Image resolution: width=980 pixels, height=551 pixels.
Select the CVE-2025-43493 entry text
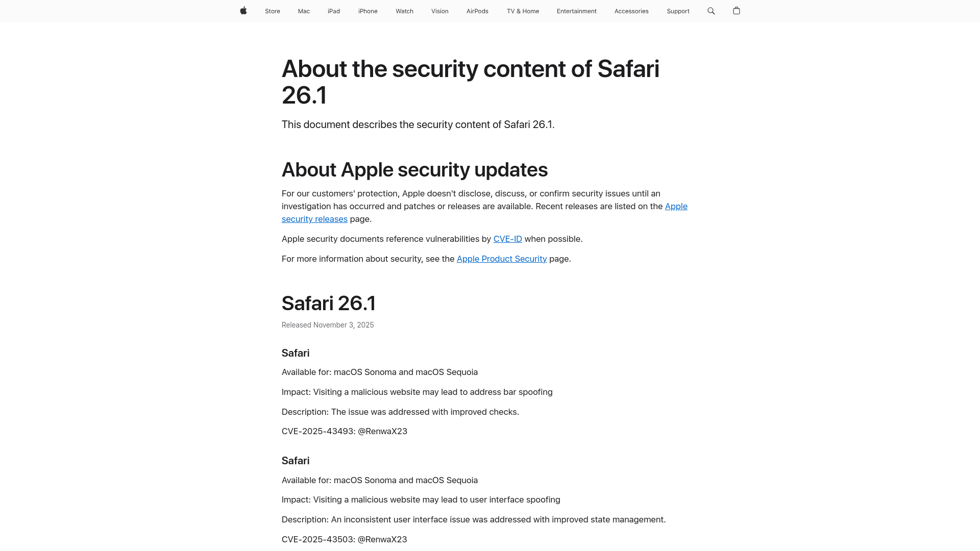(x=344, y=431)
